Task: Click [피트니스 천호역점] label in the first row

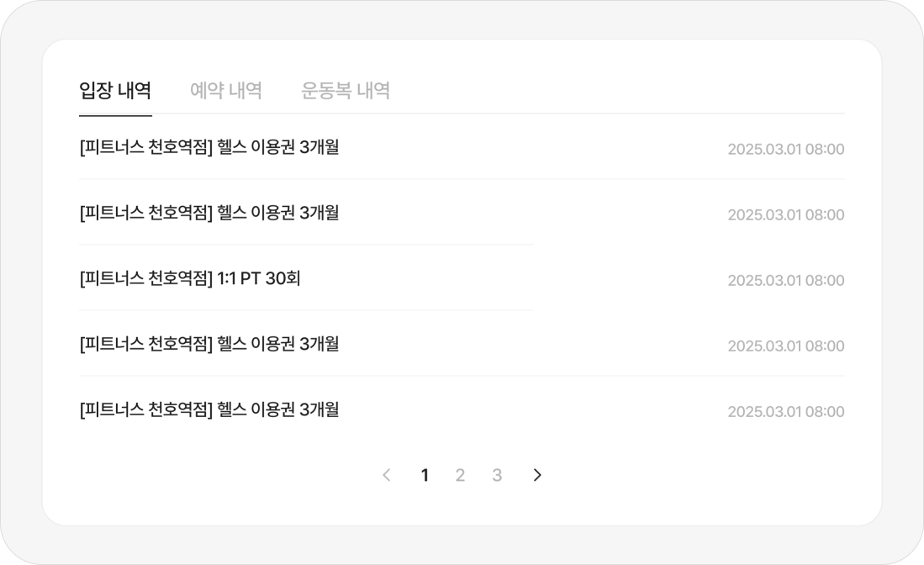Action: (145, 147)
